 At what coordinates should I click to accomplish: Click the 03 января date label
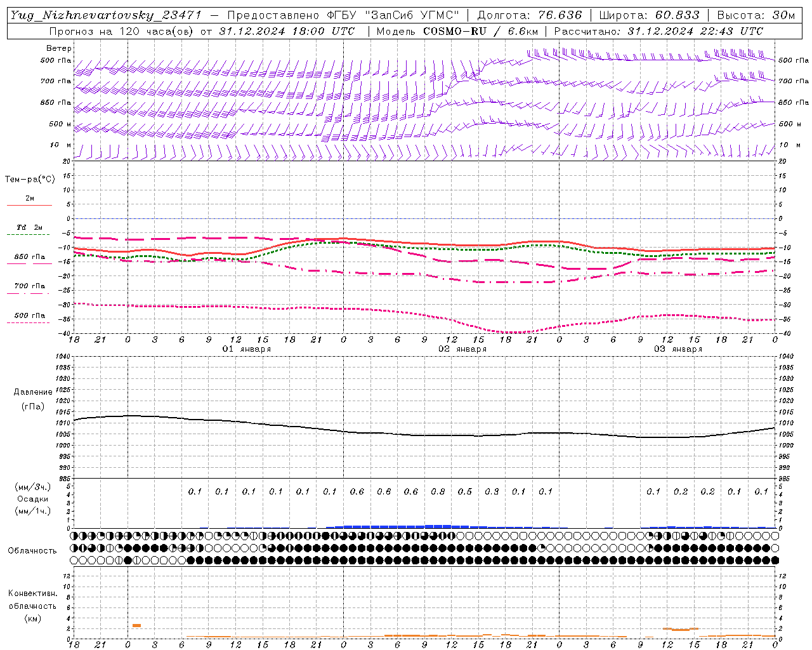[678, 349]
